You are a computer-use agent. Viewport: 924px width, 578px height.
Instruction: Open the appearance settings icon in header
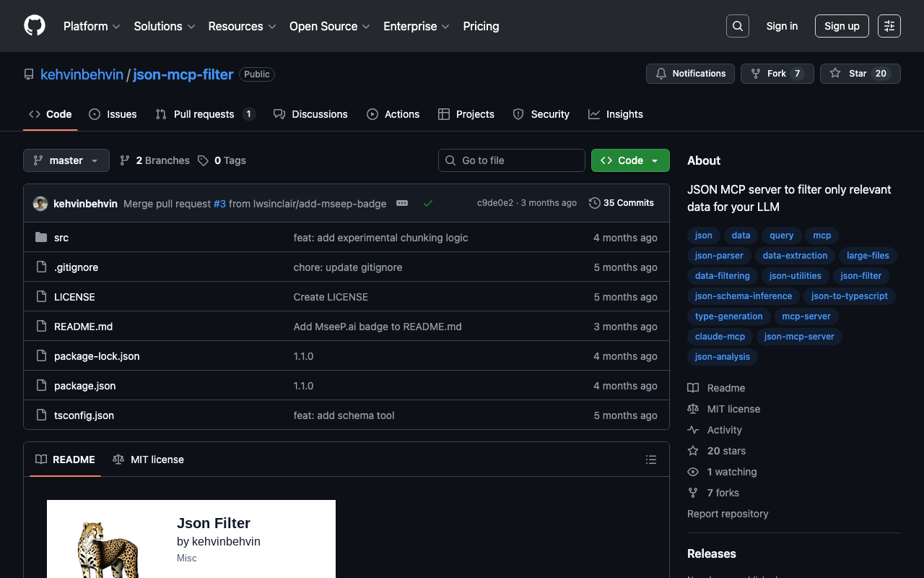click(x=889, y=26)
